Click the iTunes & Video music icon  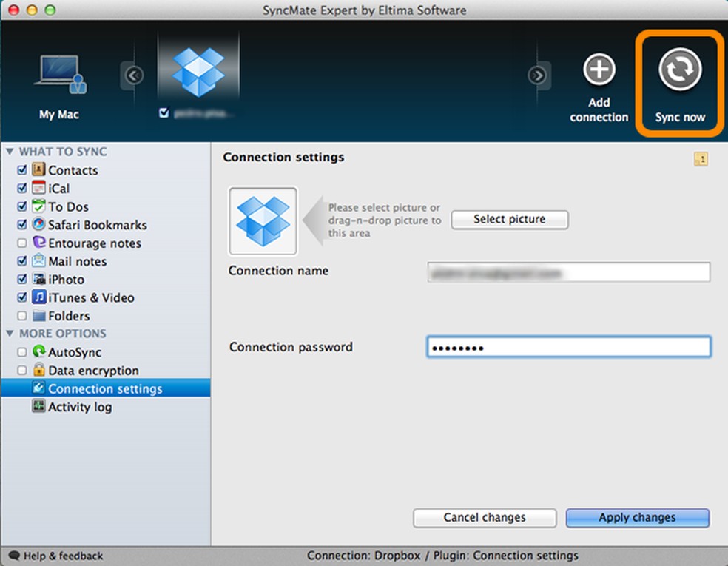point(38,297)
